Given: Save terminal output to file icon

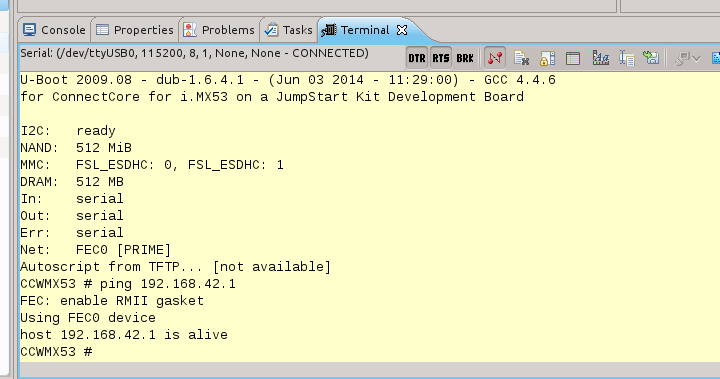Looking at the screenshot, I should click(x=651, y=58).
